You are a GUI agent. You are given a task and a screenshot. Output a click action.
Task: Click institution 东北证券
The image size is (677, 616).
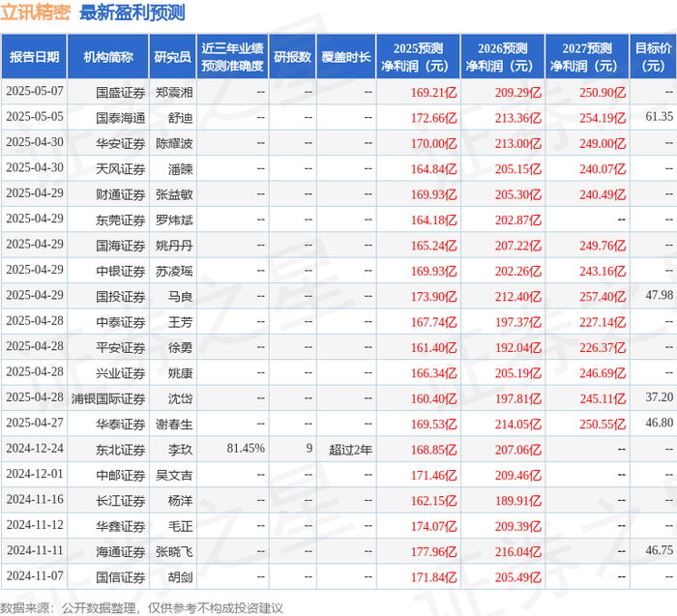pyautogui.click(x=121, y=449)
